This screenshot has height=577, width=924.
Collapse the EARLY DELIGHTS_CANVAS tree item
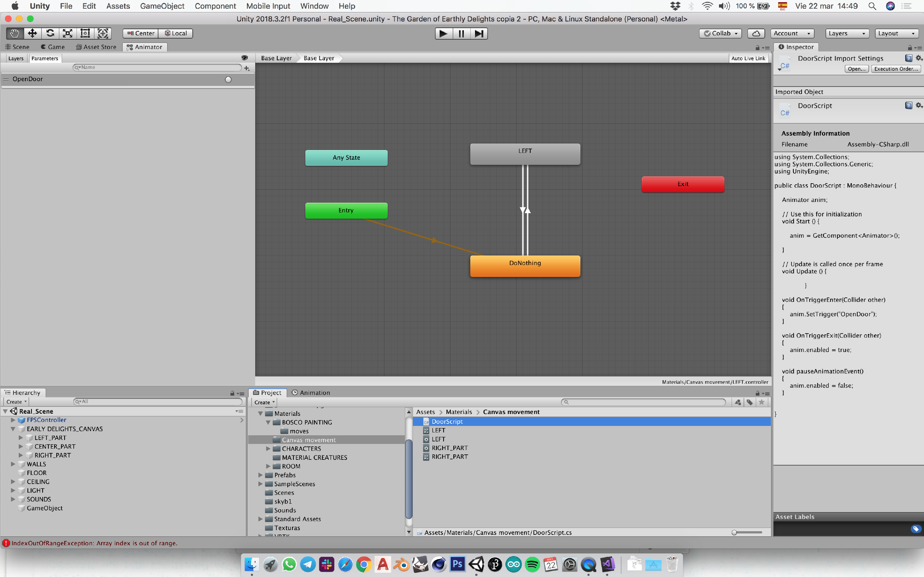point(13,429)
